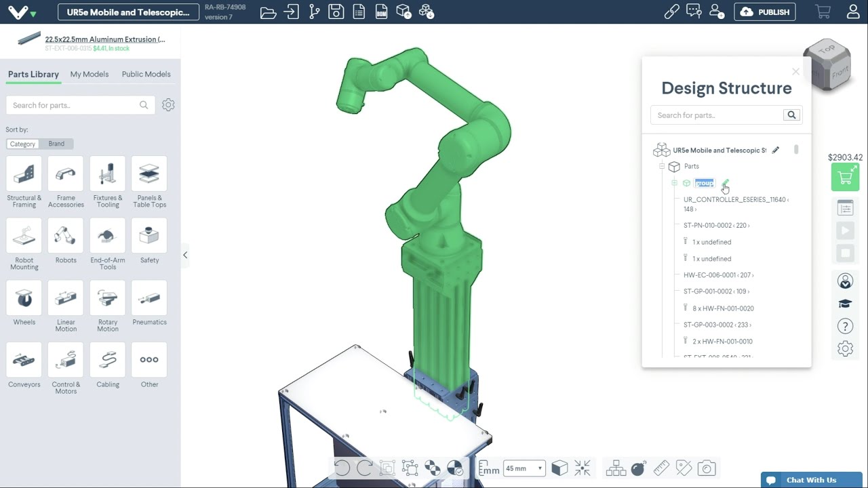
Task: Publish the design
Action: coord(765,12)
